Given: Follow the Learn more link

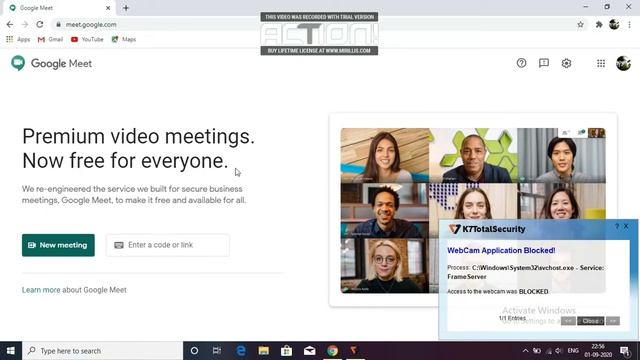Looking at the screenshot, I should 41,290.
